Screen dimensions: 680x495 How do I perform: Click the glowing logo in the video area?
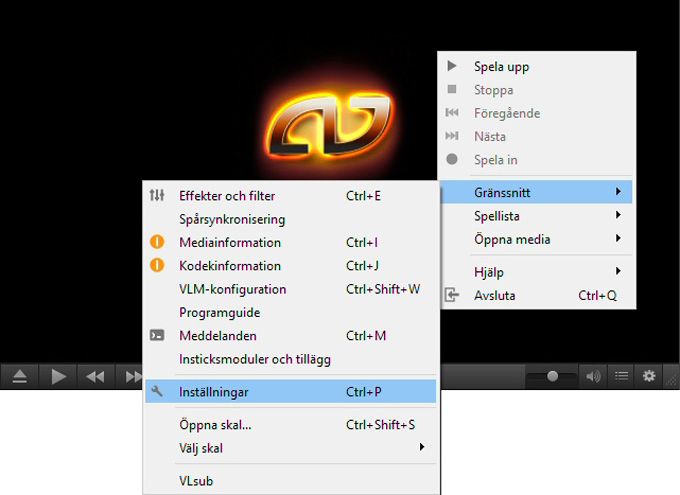click(329, 126)
